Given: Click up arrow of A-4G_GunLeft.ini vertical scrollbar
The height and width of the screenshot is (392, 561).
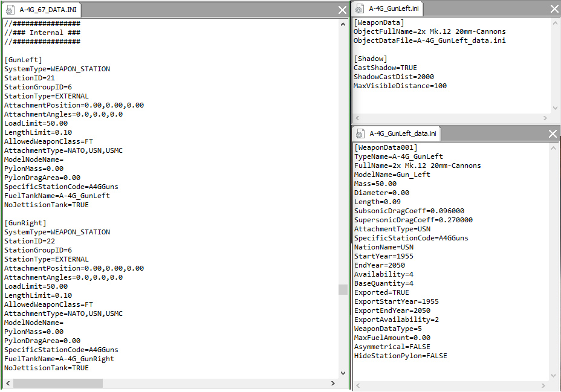Looking at the screenshot, I should tap(555, 23).
